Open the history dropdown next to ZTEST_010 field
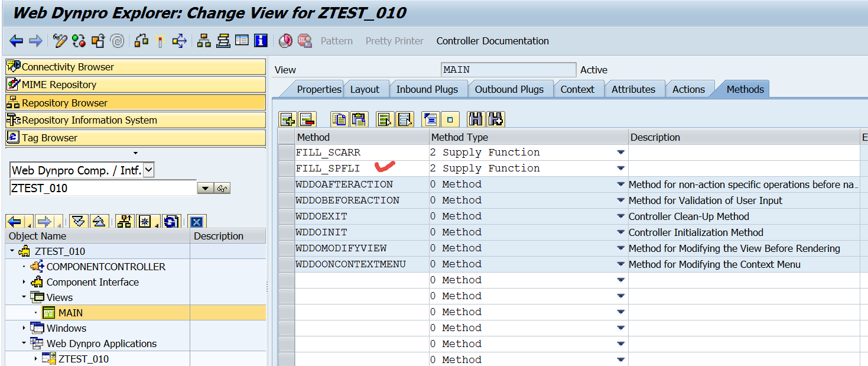868x366 pixels. coord(205,189)
